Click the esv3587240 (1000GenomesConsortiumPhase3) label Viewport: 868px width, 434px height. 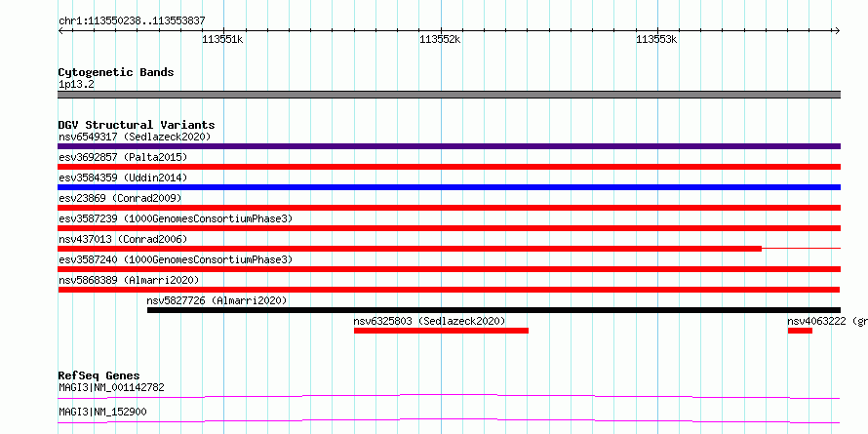pyautogui.click(x=176, y=259)
